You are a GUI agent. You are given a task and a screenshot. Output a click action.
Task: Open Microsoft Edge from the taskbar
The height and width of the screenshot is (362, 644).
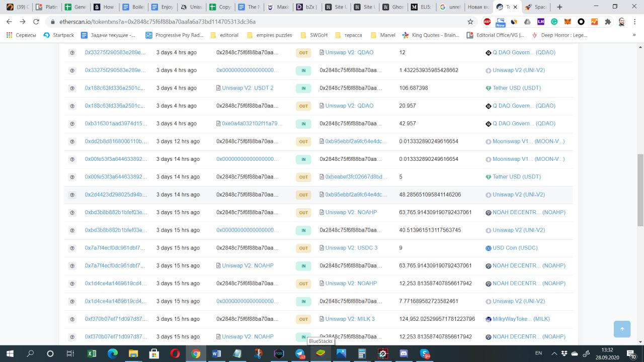tap(113, 353)
